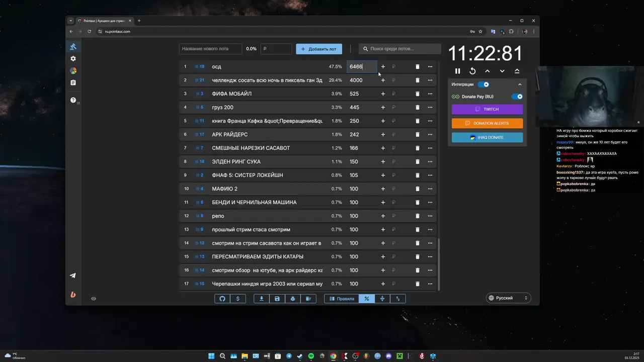Collapse the Интеграции panel

click(520, 84)
